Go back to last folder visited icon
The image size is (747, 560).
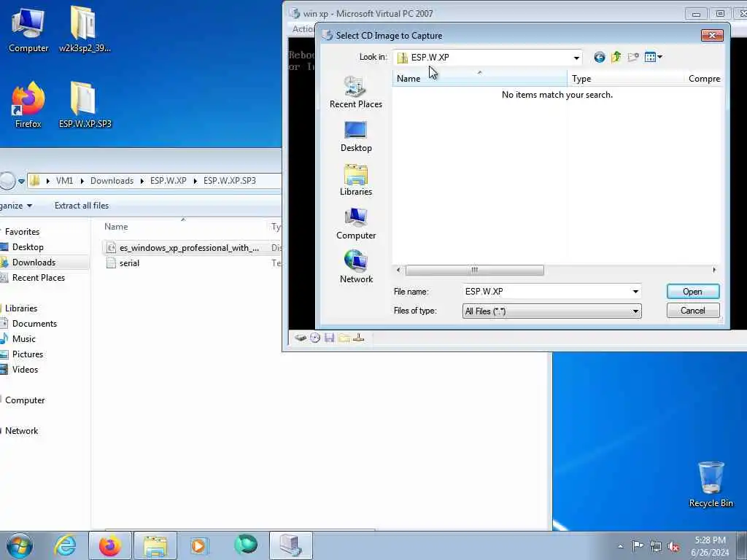point(600,58)
